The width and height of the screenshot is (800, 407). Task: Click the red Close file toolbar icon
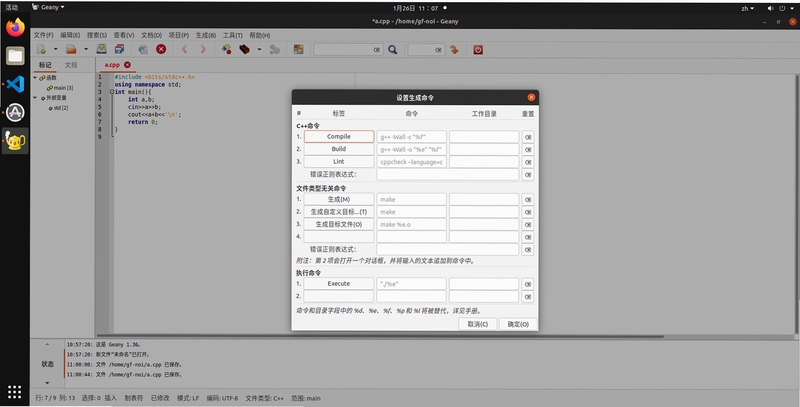[x=161, y=49]
